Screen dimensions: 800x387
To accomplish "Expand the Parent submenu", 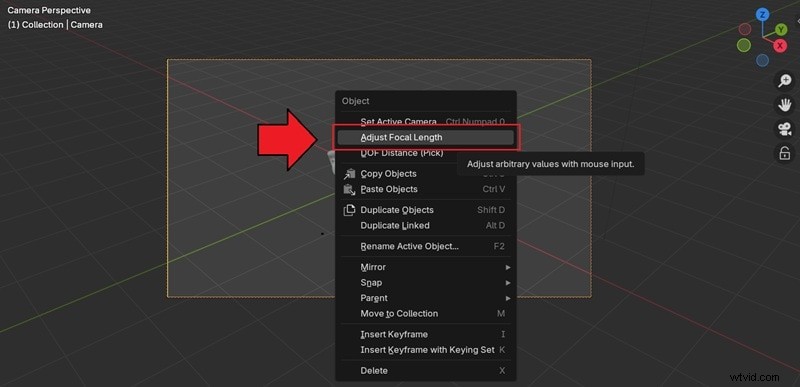I will [426, 298].
